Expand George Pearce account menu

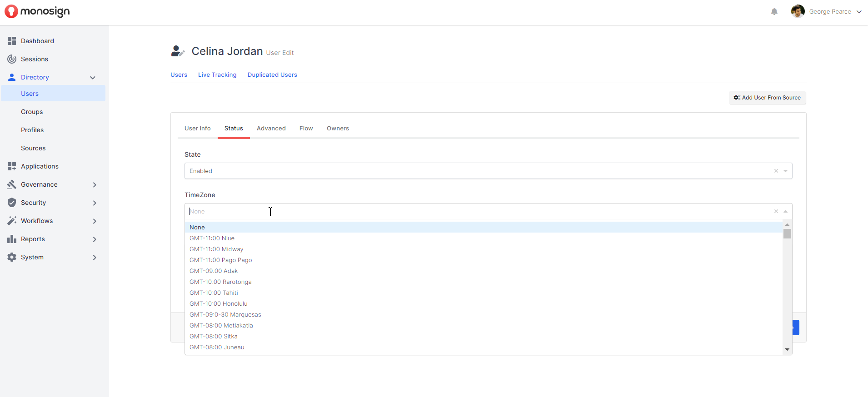tap(859, 12)
